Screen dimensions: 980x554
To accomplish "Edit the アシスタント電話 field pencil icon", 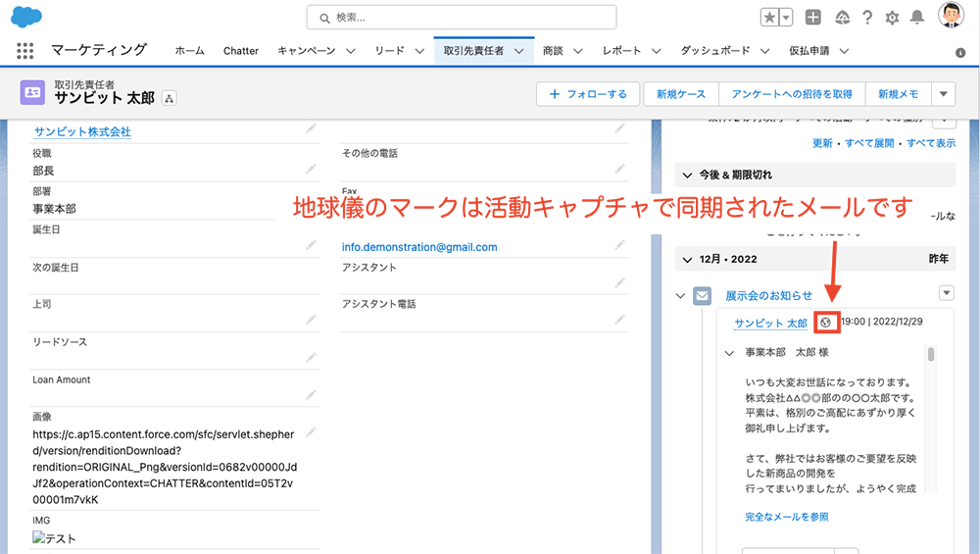I will (619, 320).
